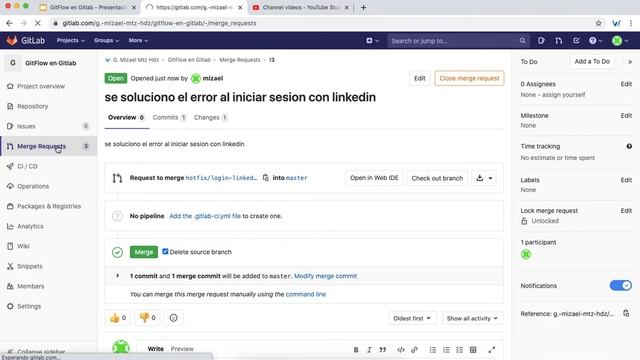640x360 pixels.
Task: Apply bold formatting in comment editor
Action: (356, 350)
